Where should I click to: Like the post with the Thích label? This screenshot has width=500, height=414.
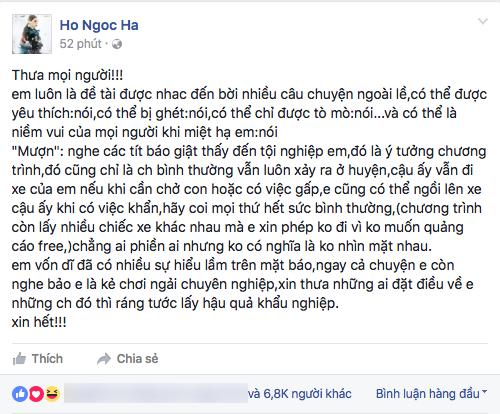click(x=47, y=359)
